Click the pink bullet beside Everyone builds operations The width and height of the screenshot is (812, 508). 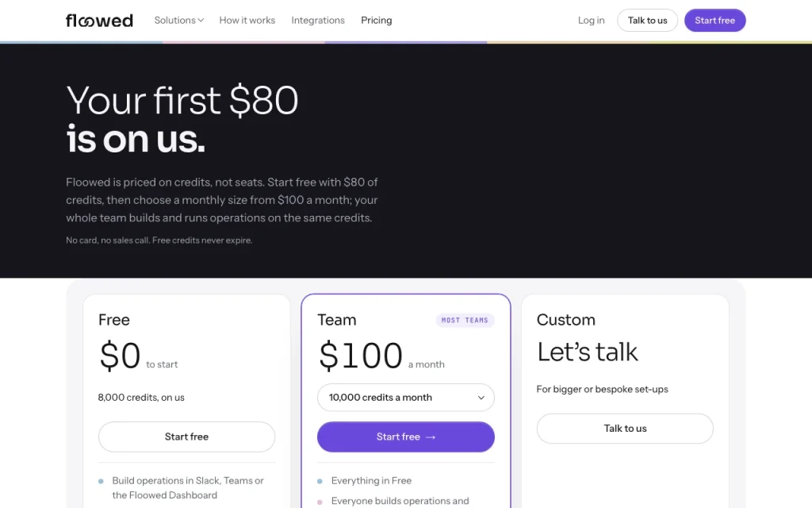(320, 502)
